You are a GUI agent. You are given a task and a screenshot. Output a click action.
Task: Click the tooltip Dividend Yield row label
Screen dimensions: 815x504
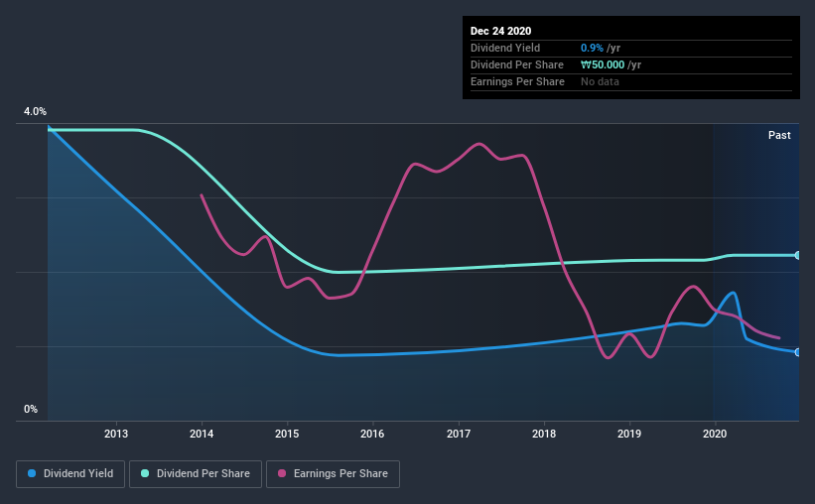[505, 48]
